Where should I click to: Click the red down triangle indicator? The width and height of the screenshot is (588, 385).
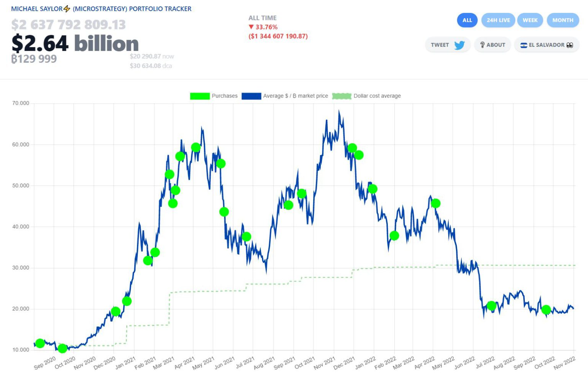tap(251, 27)
